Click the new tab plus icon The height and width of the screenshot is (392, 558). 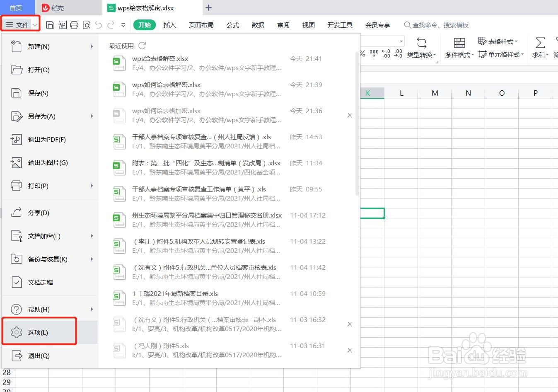click(208, 8)
